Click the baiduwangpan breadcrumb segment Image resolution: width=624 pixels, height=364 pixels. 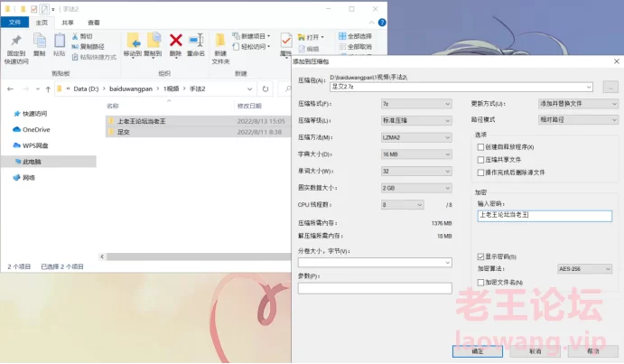(x=131, y=89)
